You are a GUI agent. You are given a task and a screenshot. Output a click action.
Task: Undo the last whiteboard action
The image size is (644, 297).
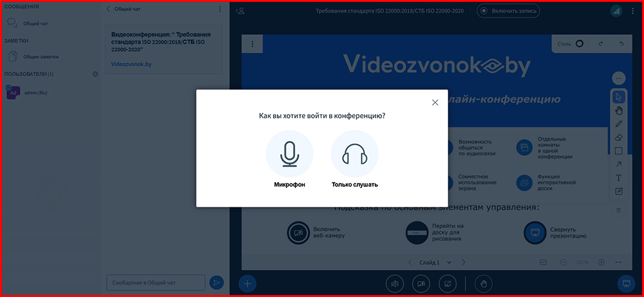pyautogui.click(x=621, y=44)
